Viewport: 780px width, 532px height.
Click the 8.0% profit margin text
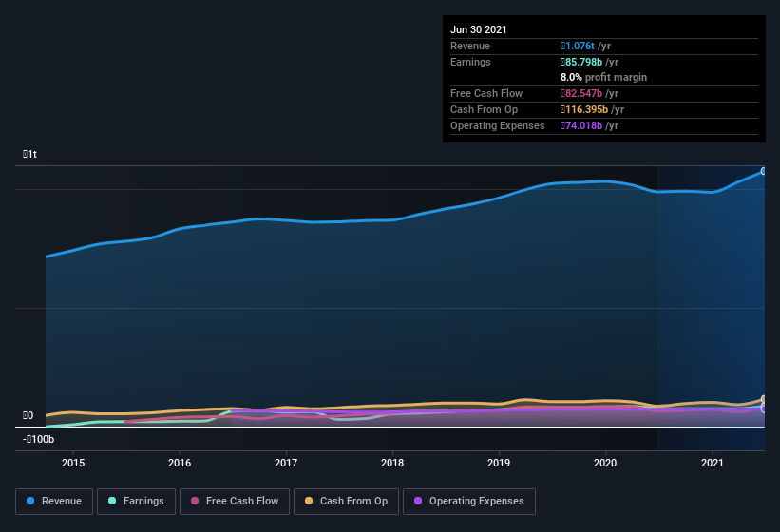coord(604,78)
